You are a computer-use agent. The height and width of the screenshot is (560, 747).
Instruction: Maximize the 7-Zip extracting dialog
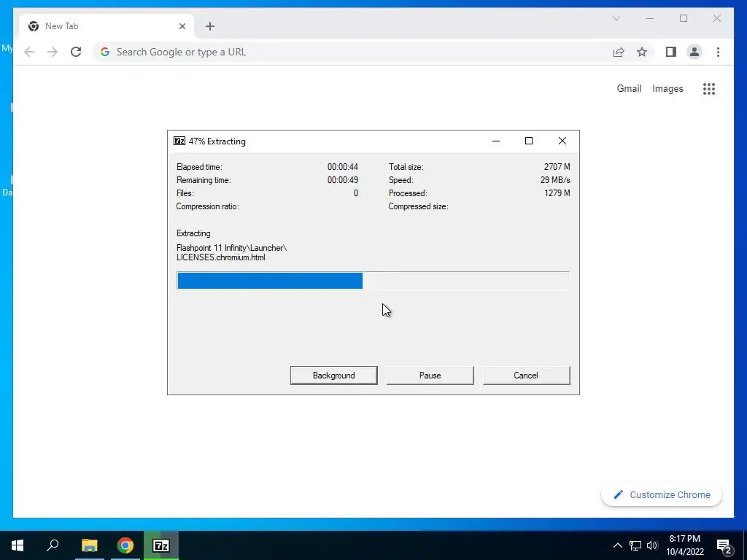pos(529,141)
